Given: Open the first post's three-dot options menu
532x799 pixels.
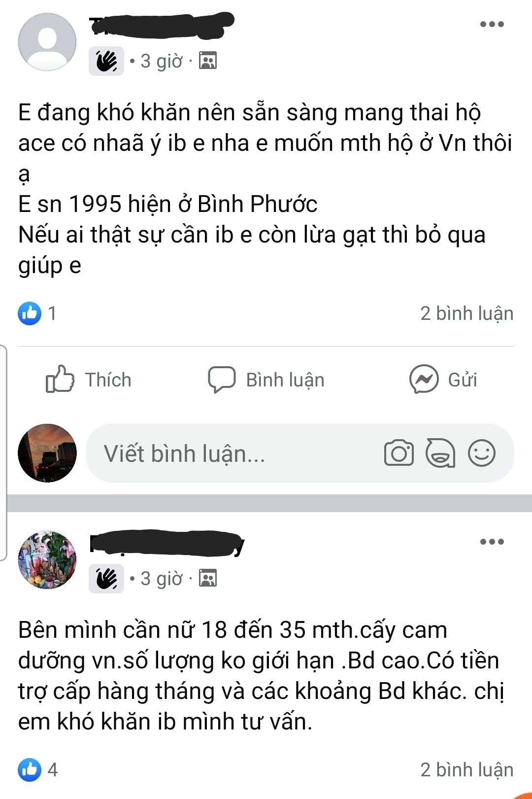Looking at the screenshot, I should coord(492,24).
